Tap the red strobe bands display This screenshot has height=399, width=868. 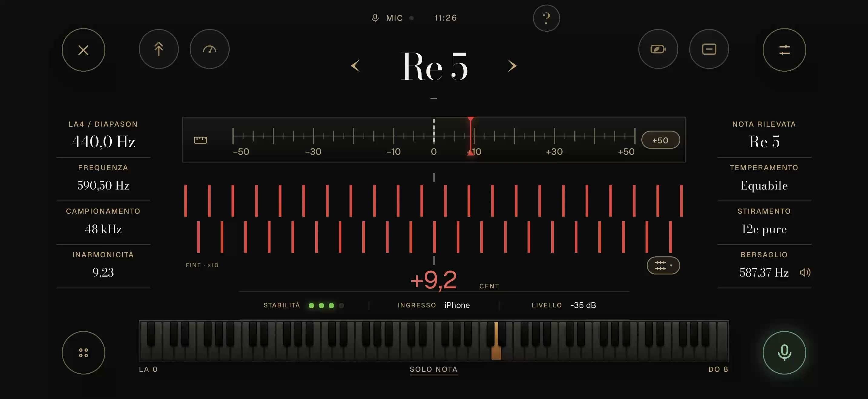pos(434,219)
